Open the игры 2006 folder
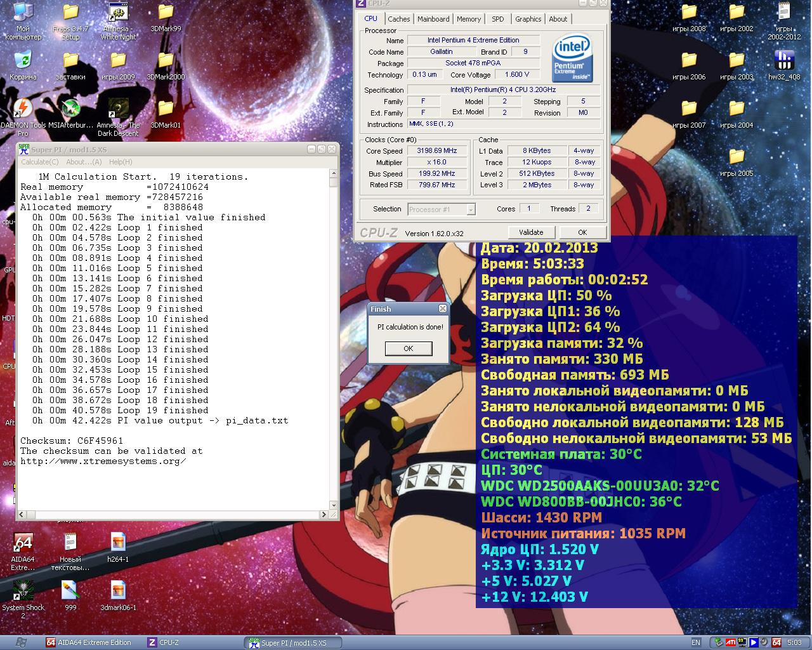The image size is (812, 650). click(689, 65)
